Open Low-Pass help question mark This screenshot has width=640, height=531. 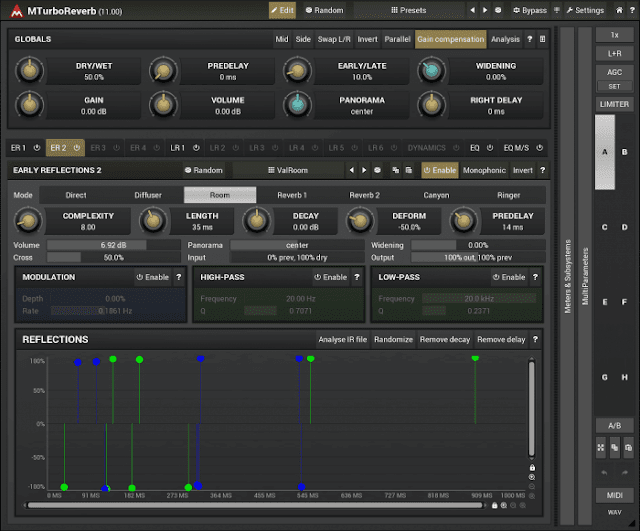click(x=535, y=277)
